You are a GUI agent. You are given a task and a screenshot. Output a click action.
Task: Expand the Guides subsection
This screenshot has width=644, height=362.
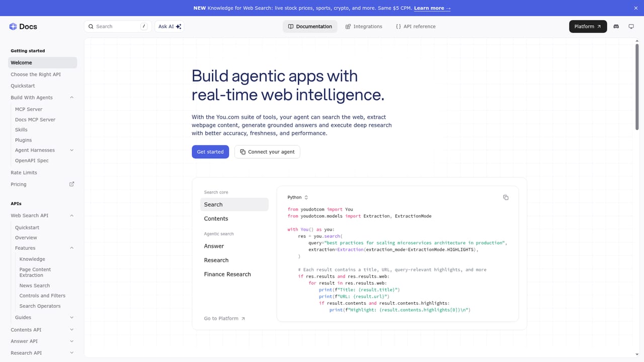pos(71,318)
